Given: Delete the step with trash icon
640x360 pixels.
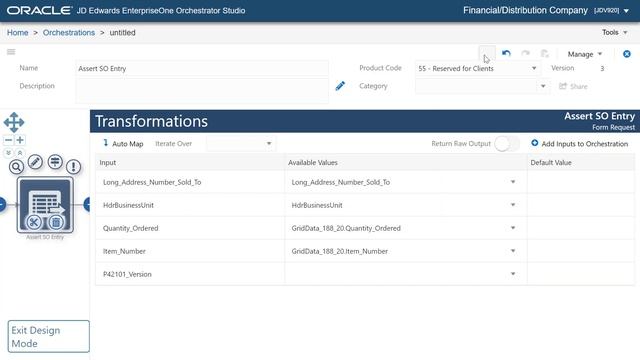Looking at the screenshot, I should click(x=56, y=222).
